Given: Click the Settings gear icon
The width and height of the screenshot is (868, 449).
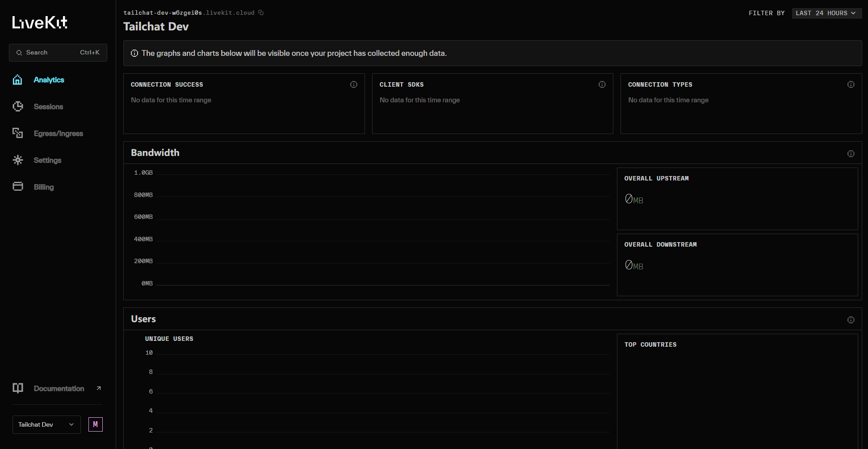Looking at the screenshot, I should (17, 160).
